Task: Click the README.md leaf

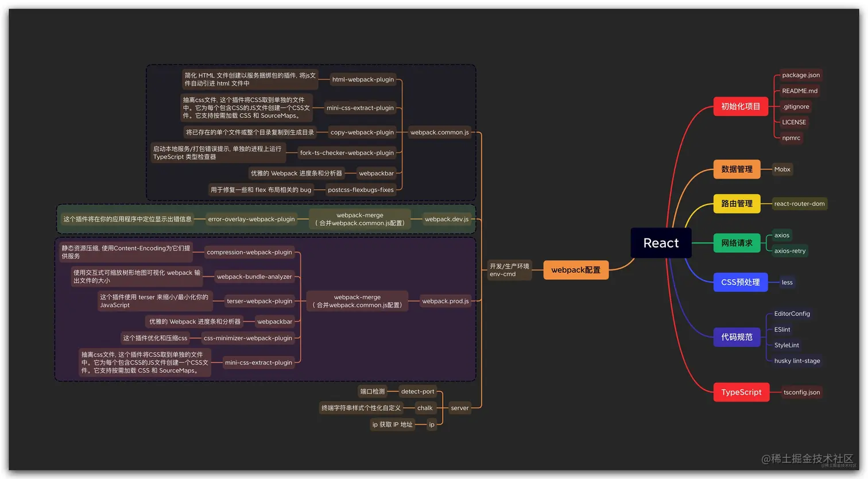Action: (800, 91)
